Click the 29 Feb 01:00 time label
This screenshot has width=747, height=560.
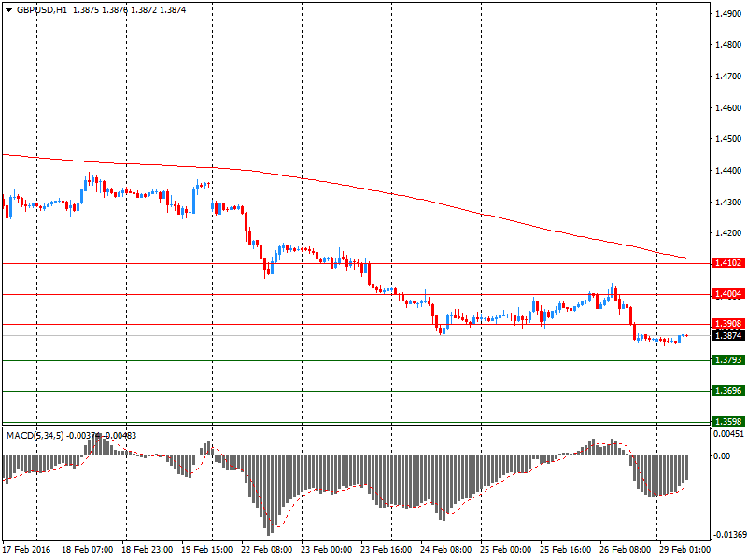click(684, 549)
